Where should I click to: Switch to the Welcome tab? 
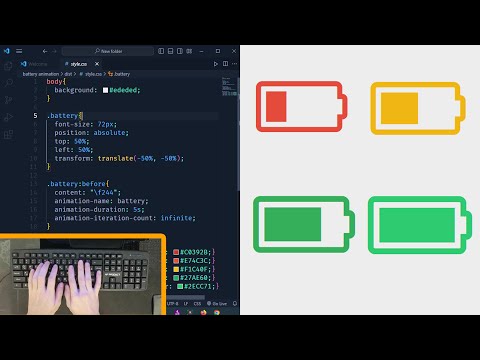(34, 64)
